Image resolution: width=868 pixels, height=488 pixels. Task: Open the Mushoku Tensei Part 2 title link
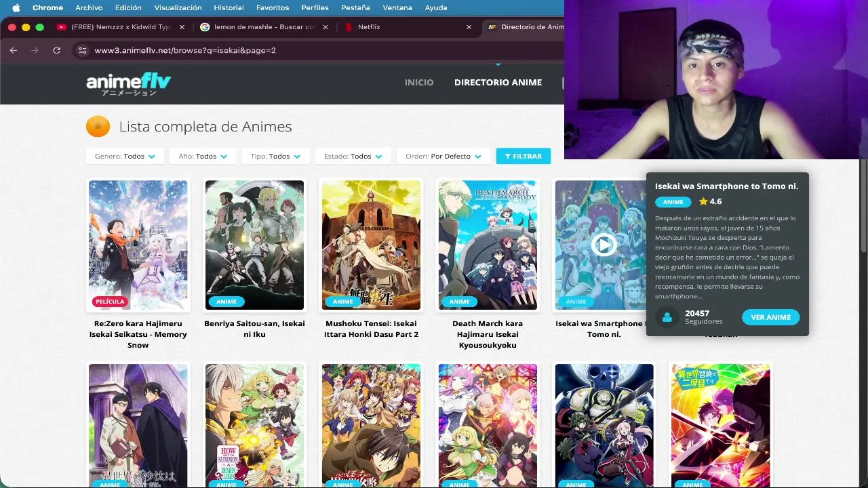pyautogui.click(x=371, y=329)
